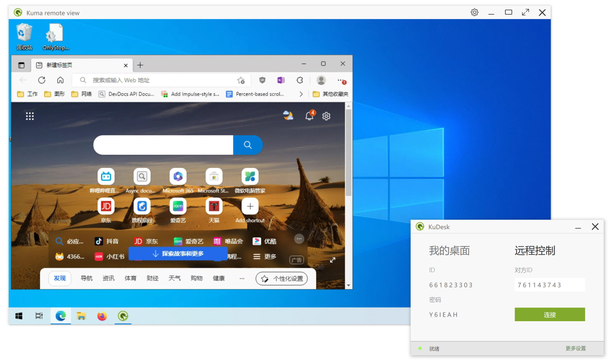Viewport: 612px width, 364px height.
Task: Open the 图形 bookmarks folder
Action: click(55, 94)
